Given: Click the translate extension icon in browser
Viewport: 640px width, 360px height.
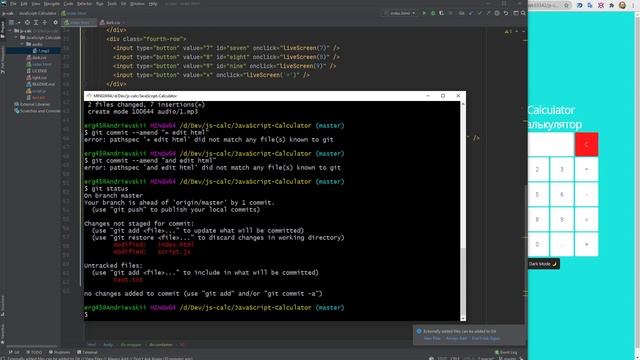Looking at the screenshot, I should [590, 5].
